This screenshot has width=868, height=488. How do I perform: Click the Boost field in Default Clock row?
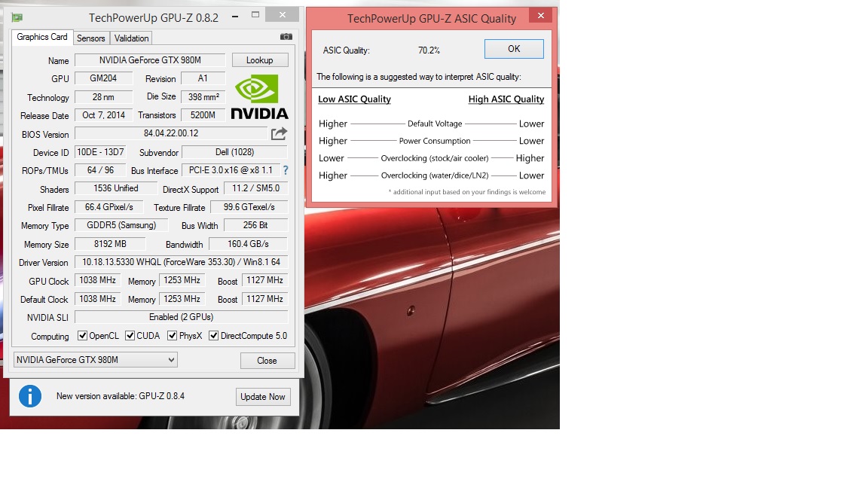click(x=264, y=299)
